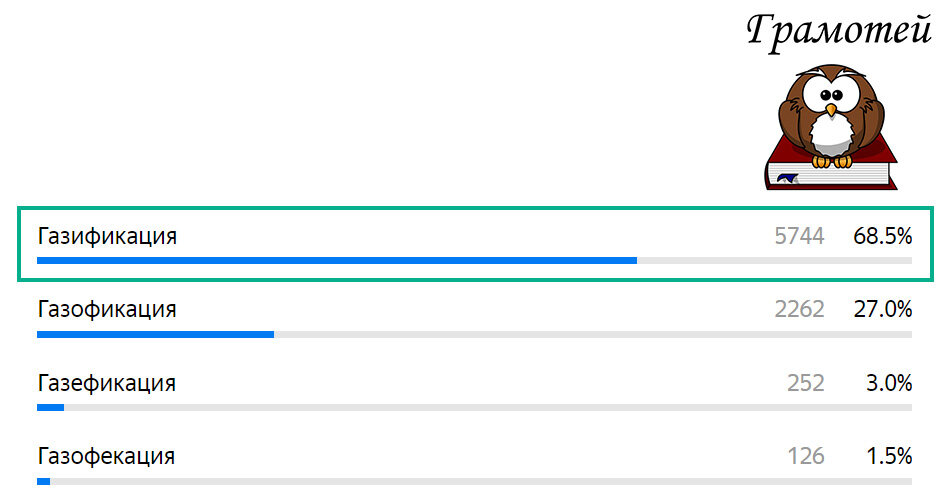Viewport: 950px width, 501px height.
Task: Click the 68.5% percentage label
Action: point(883,236)
